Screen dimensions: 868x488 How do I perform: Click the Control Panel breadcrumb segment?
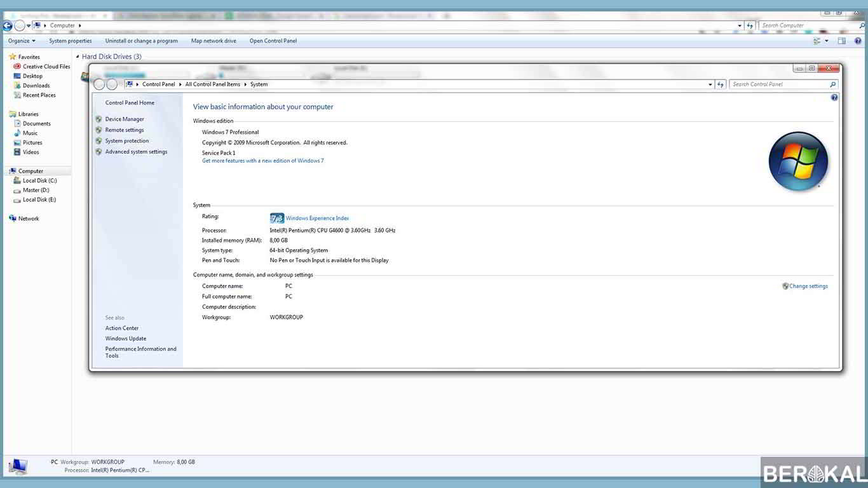click(x=159, y=84)
